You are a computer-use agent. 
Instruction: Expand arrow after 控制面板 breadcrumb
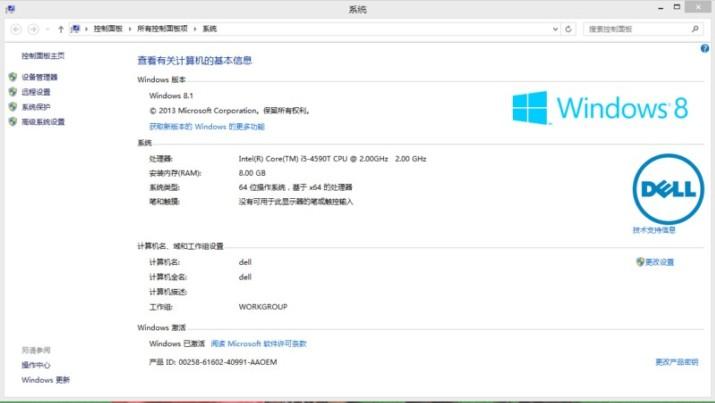(x=130, y=29)
